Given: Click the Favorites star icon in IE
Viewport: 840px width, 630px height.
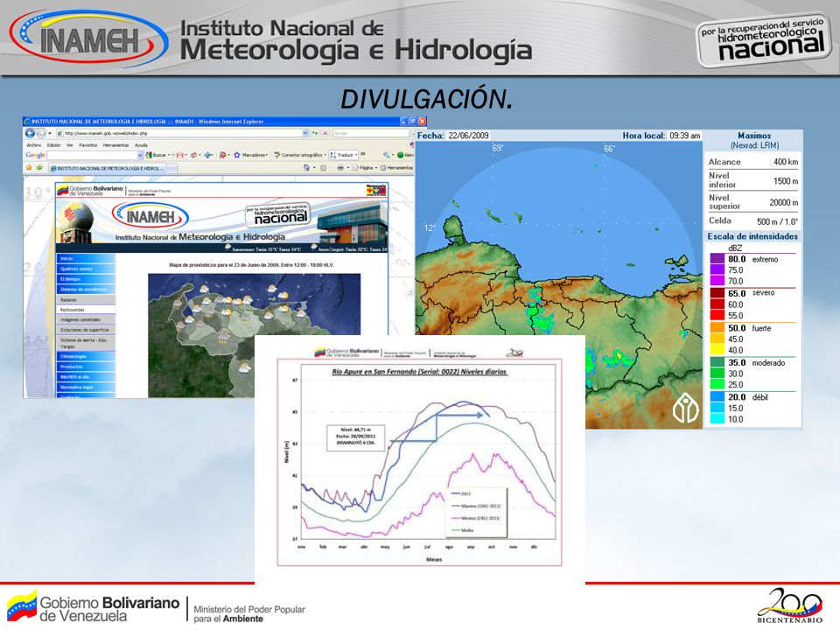Looking at the screenshot, I should [x=30, y=168].
